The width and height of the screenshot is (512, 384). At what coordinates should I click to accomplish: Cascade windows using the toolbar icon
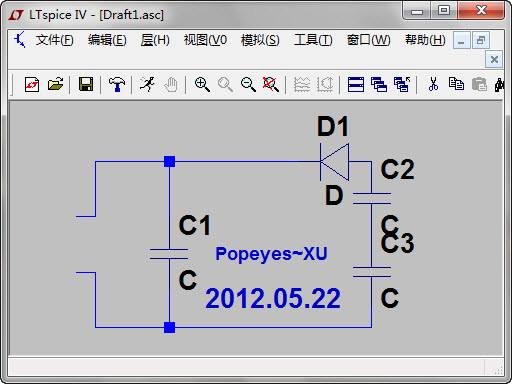(379, 84)
